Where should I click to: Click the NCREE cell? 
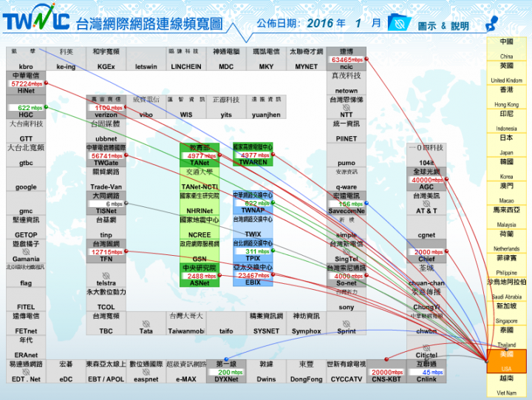(199, 227)
